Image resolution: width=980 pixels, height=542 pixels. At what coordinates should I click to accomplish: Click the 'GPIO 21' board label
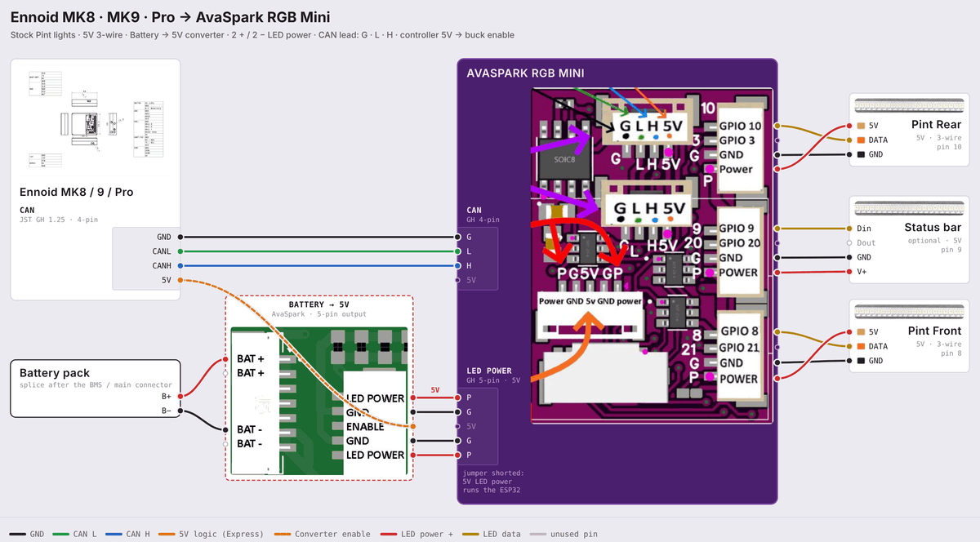(742, 348)
